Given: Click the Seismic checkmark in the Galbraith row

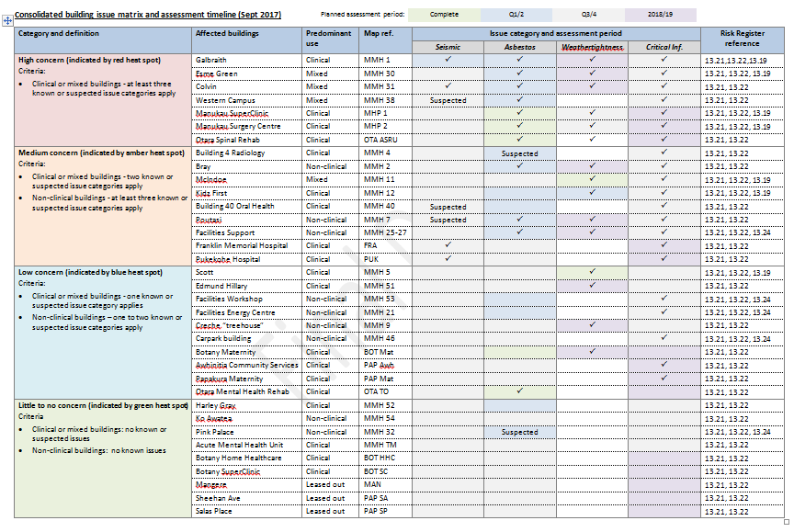Looking at the screenshot, I should point(448,59).
